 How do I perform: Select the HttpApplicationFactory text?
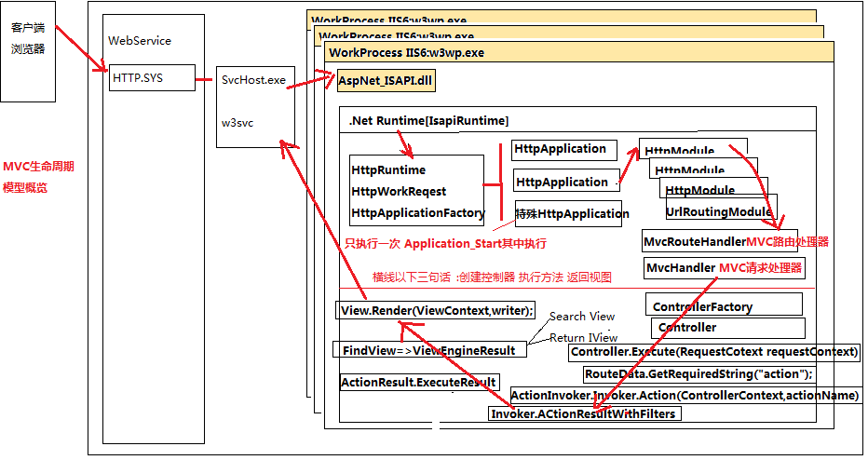tap(418, 212)
